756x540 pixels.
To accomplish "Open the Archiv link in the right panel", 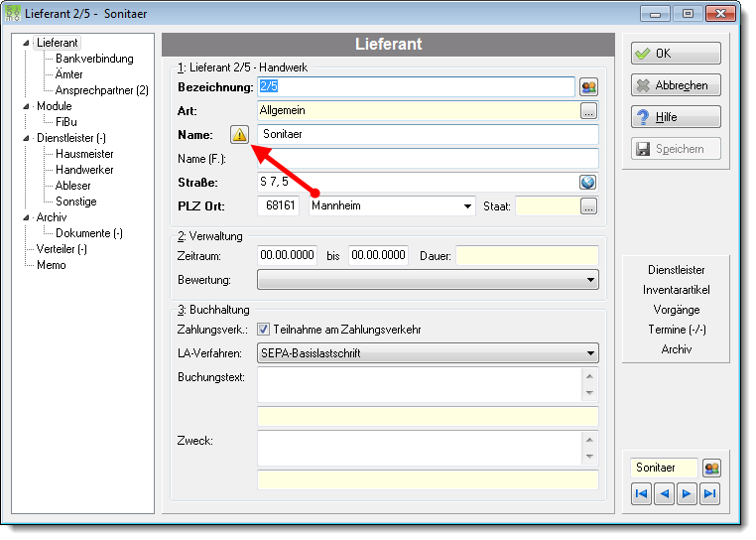I will tap(676, 349).
